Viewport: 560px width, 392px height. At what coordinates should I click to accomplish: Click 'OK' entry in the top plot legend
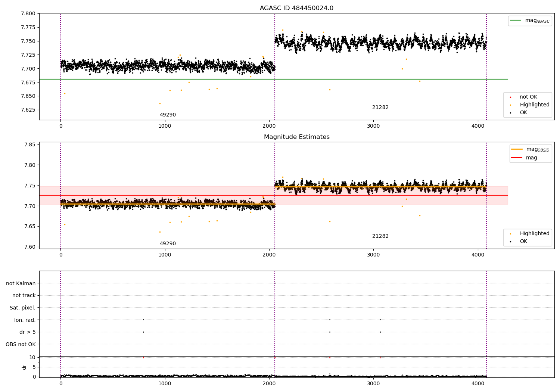tap(519, 113)
